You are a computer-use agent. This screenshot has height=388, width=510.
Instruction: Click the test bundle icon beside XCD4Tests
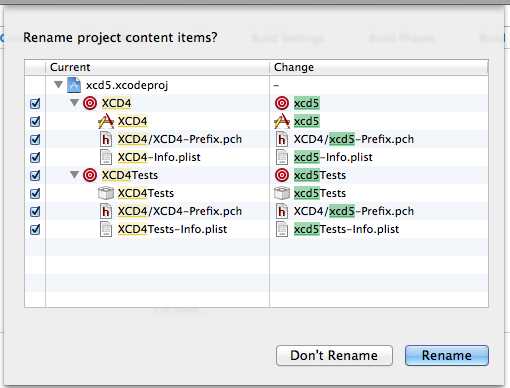tap(106, 193)
